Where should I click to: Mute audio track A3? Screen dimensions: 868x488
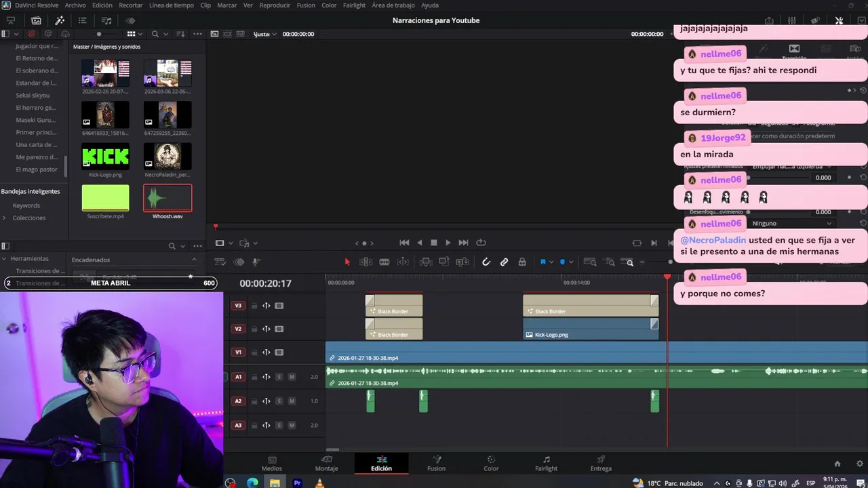(292, 426)
